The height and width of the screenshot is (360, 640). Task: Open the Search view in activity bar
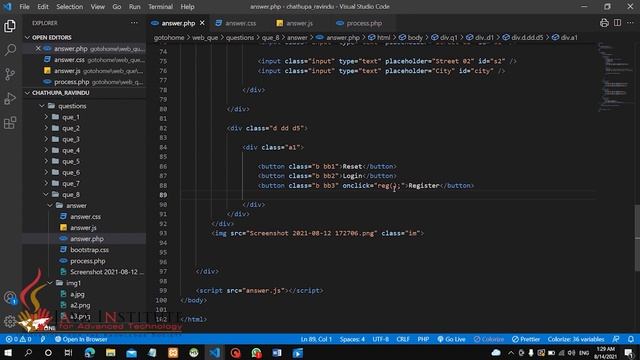point(10,50)
